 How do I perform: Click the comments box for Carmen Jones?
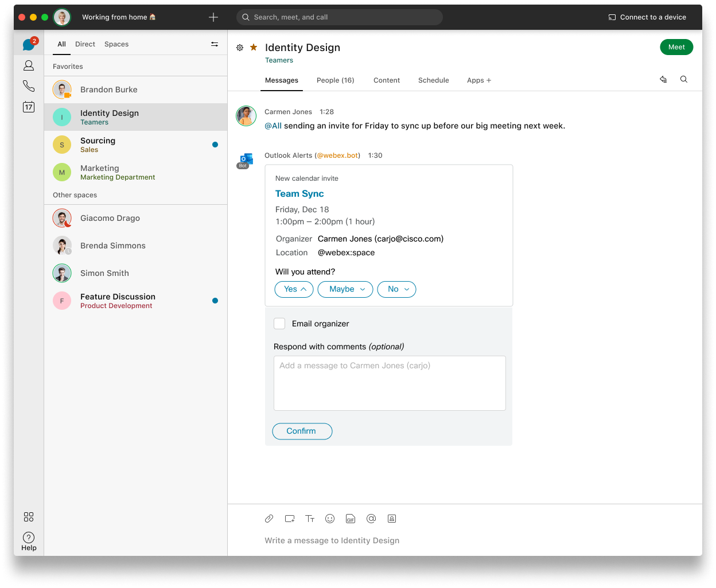[390, 383]
